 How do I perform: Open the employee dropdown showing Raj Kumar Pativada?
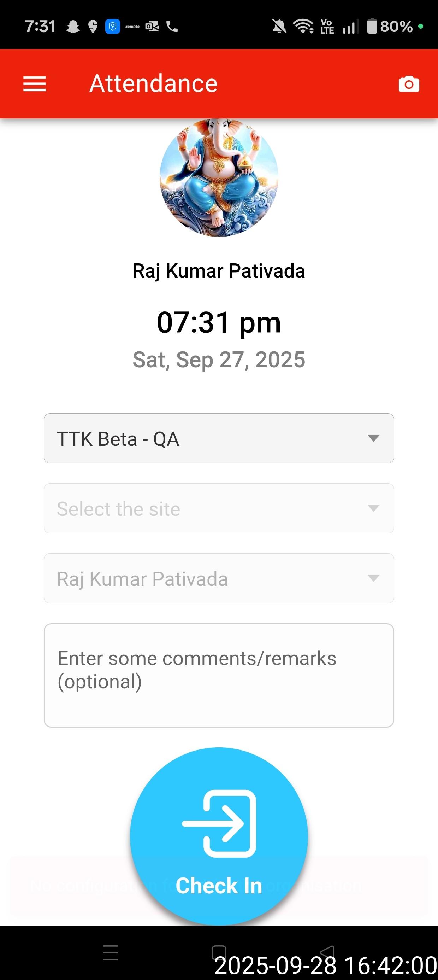click(x=219, y=578)
